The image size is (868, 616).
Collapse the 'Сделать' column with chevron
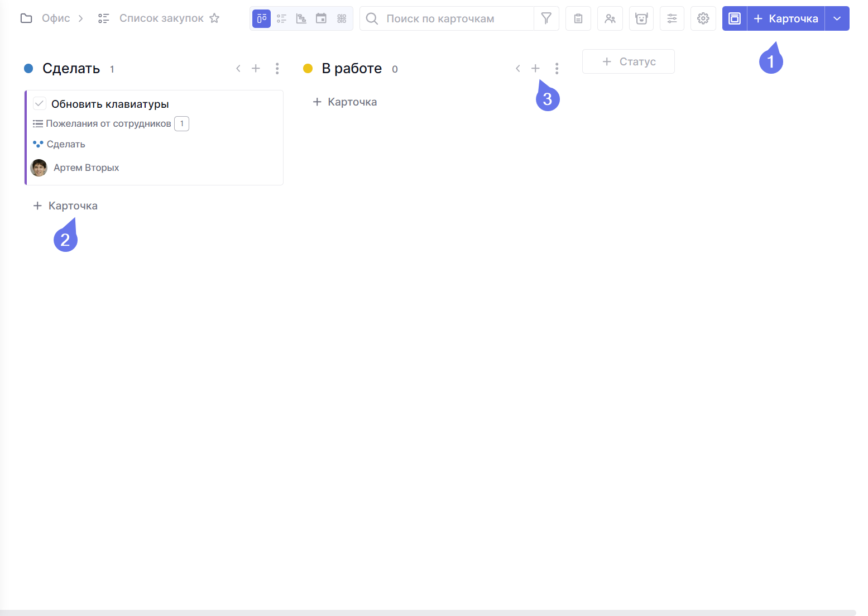[238, 68]
